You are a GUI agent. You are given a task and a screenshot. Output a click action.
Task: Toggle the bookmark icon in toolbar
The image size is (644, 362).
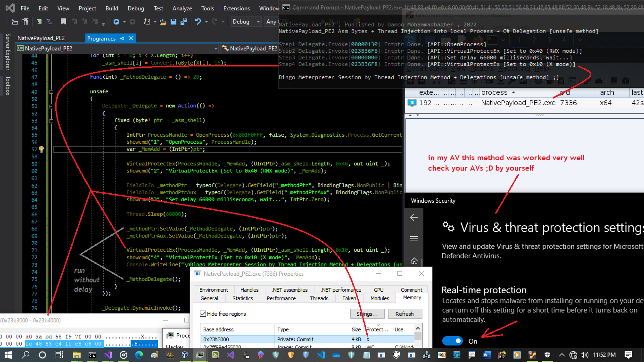(x=63, y=22)
